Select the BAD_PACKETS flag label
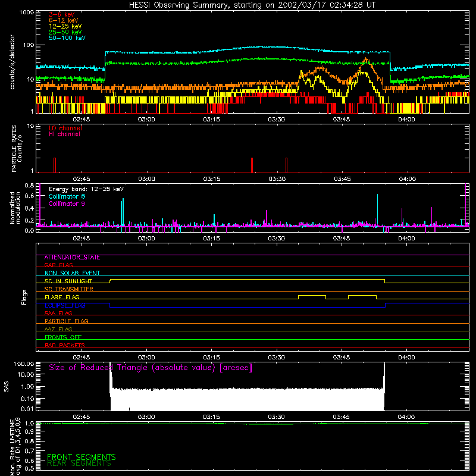 (x=65, y=346)
